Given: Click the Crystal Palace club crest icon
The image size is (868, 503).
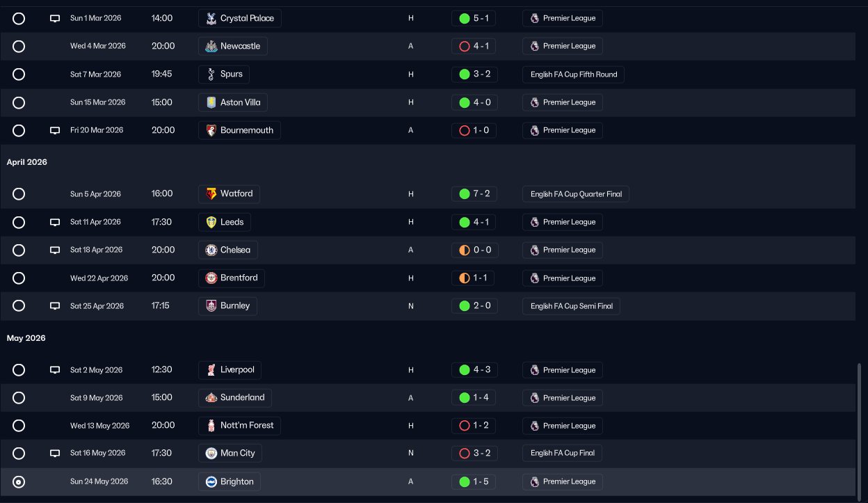Looking at the screenshot, I should tap(211, 18).
